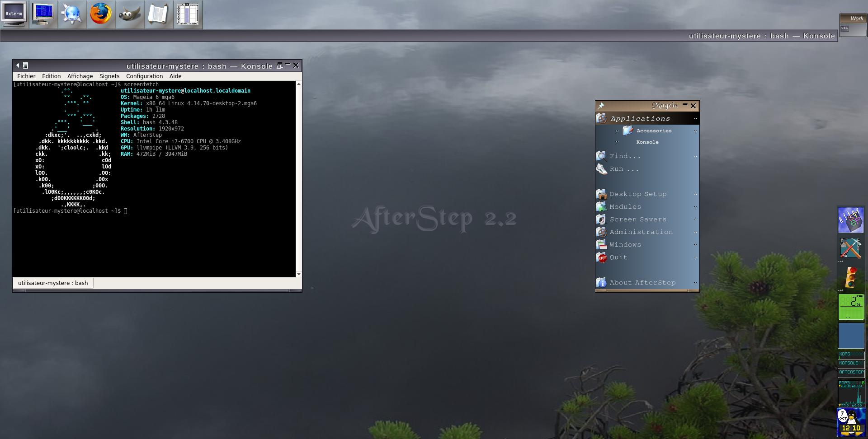Viewport: 868px width, 439px height.
Task: Click the Tux clock calendar tile
Action: [x=851, y=422]
